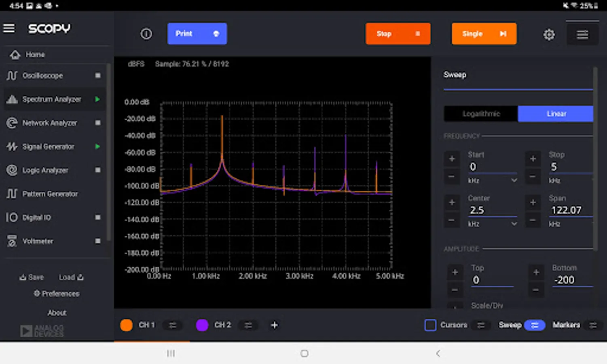Open CH 2 settings sliders icon
Image resolution: width=607 pixels, height=364 pixels.
[248, 325]
